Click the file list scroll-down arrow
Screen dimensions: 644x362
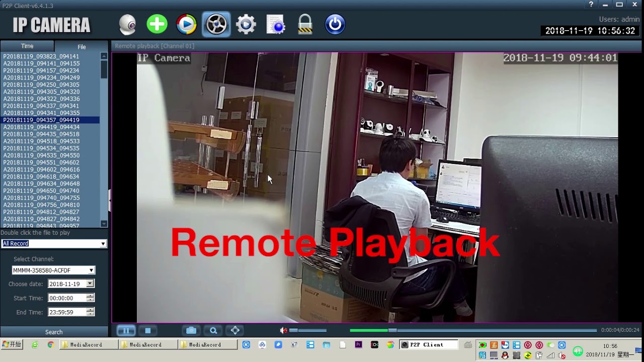click(x=104, y=224)
